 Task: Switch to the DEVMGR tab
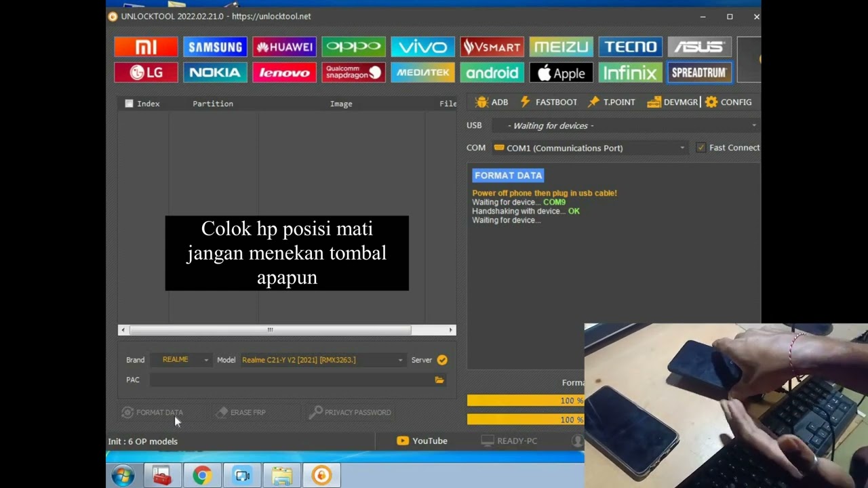(x=673, y=102)
